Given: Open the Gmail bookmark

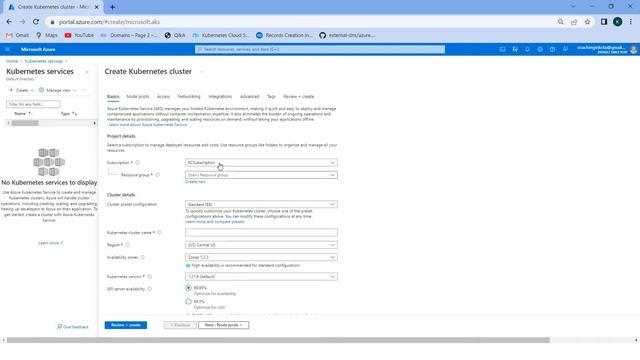Looking at the screenshot, I should (17, 36).
